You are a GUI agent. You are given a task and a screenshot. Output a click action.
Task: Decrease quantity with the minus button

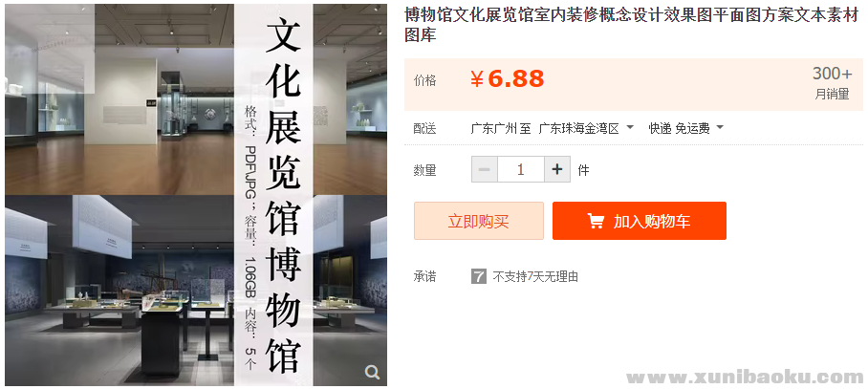[x=485, y=169]
